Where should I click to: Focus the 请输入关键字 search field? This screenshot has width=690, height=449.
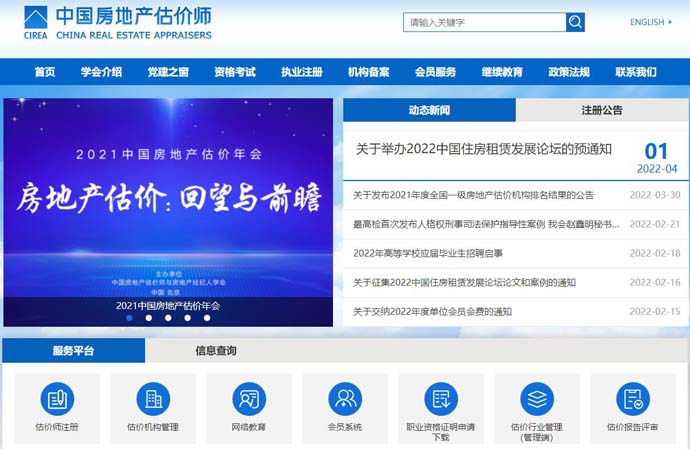(x=484, y=22)
